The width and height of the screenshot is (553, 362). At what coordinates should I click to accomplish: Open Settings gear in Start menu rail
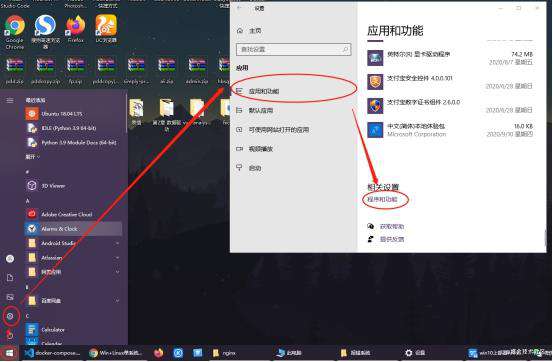(10, 316)
